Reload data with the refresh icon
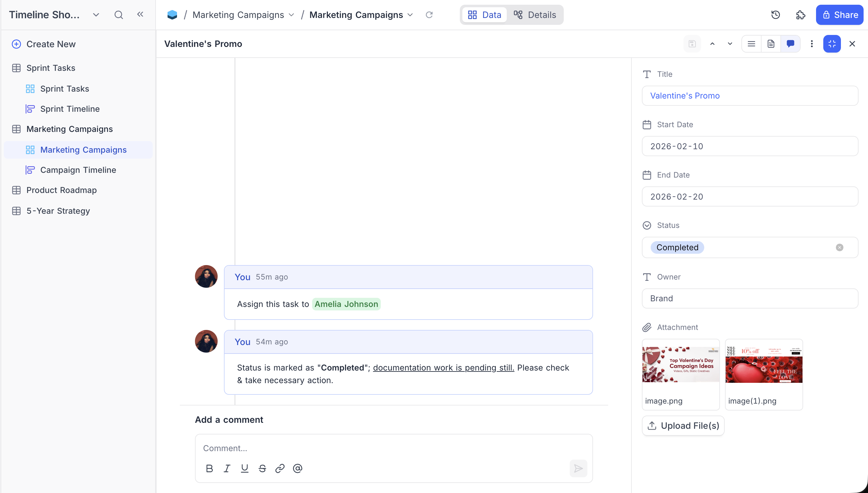The height and width of the screenshot is (493, 868). pos(429,15)
